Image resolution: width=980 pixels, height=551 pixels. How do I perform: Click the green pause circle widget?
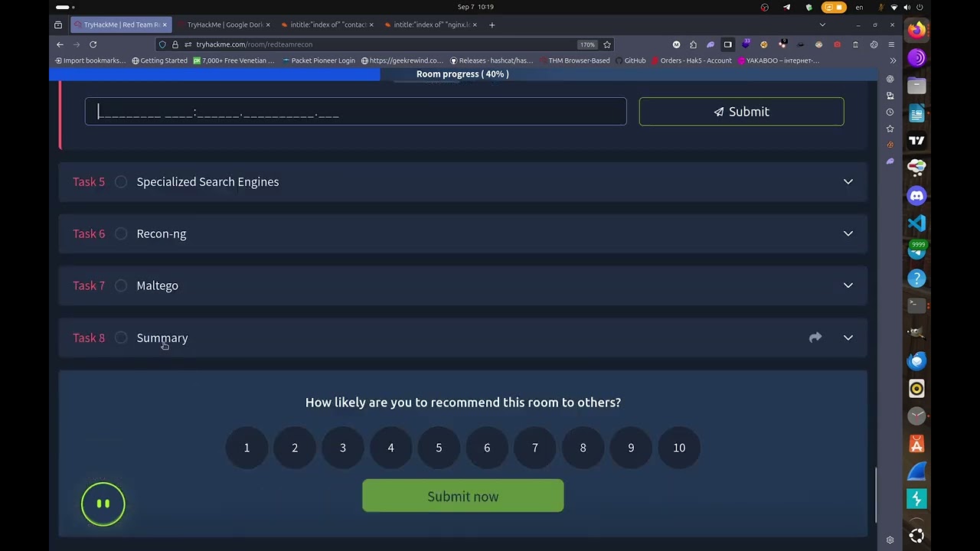103,504
